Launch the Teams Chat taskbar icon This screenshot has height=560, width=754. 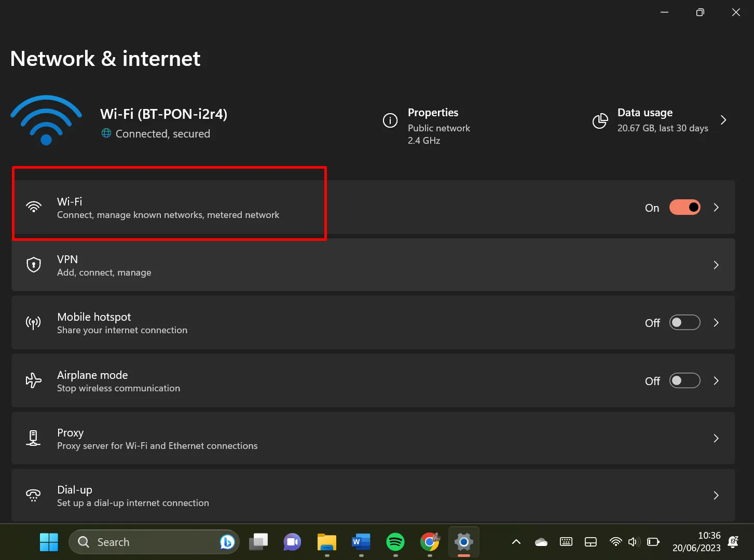pos(292,542)
